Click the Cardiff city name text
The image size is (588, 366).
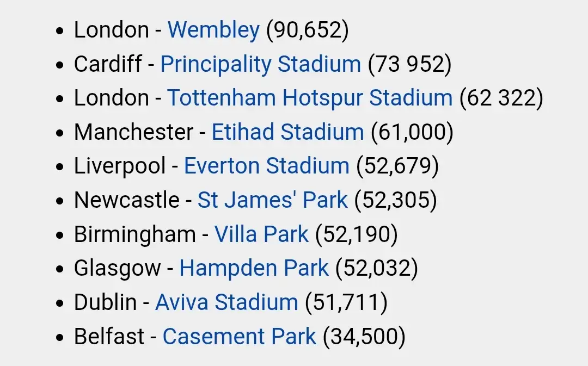[x=108, y=64]
